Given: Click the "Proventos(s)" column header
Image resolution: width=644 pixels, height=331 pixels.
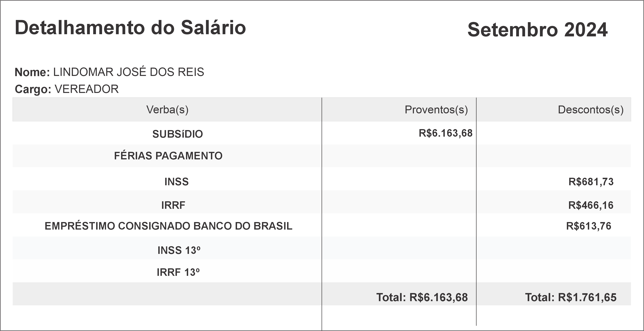Looking at the screenshot, I should click(x=436, y=110).
